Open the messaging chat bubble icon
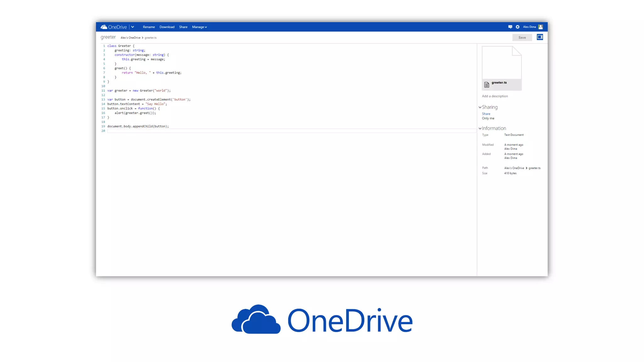Screen dimensions: 644x362 pos(510,27)
